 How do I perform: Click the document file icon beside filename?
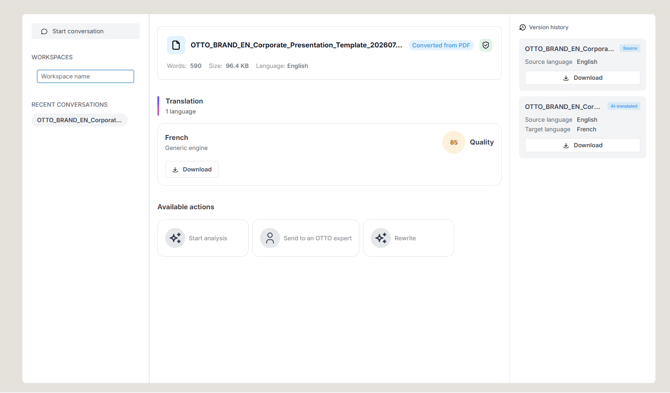pos(176,45)
